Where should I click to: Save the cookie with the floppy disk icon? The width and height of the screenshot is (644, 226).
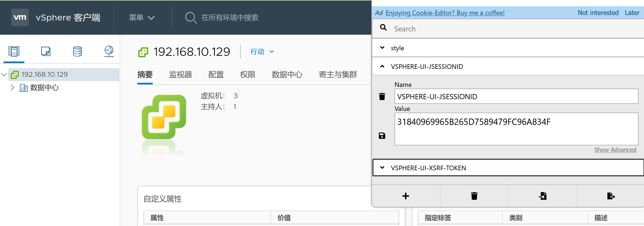pyautogui.click(x=382, y=136)
